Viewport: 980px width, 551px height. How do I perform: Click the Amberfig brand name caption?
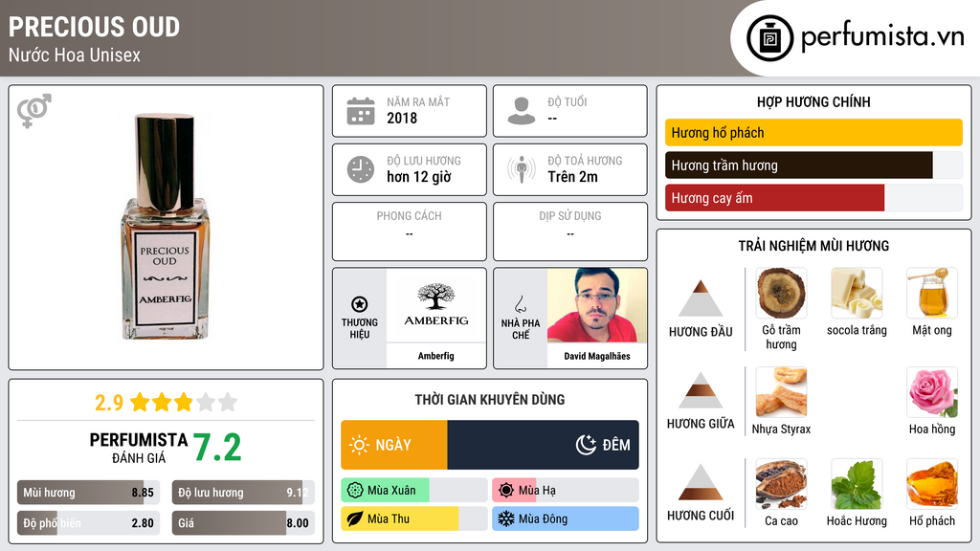pyautogui.click(x=436, y=356)
